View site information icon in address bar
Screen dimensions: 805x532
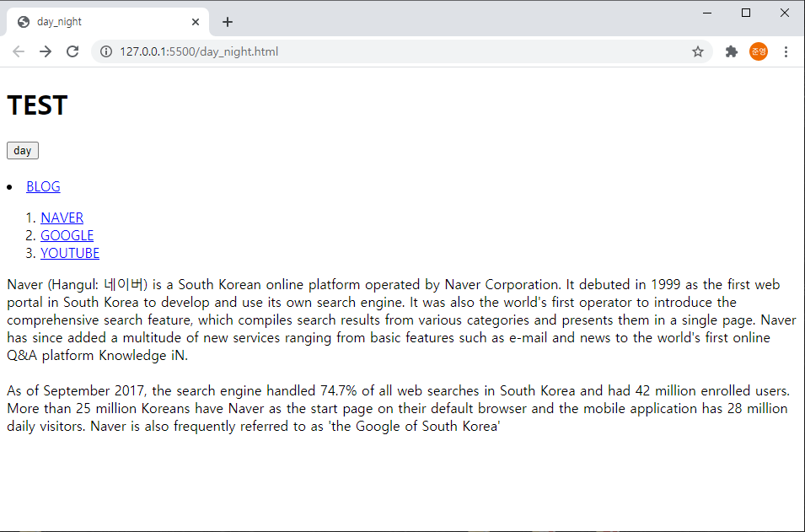pos(105,51)
